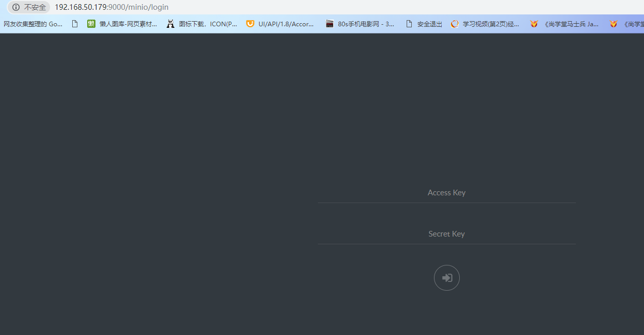Open the UI/API/1.8/Accor... bookmark
This screenshot has width=644, height=335.
click(280, 24)
